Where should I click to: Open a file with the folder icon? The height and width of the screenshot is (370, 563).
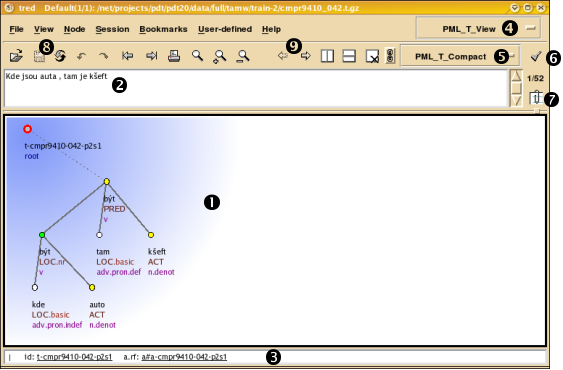[x=16, y=56]
